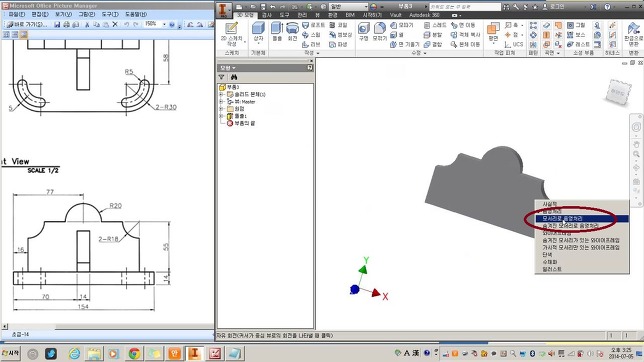The width and height of the screenshot is (644, 362).
Task: Click the ViewCube in the 3D viewport
Action: [x=619, y=92]
